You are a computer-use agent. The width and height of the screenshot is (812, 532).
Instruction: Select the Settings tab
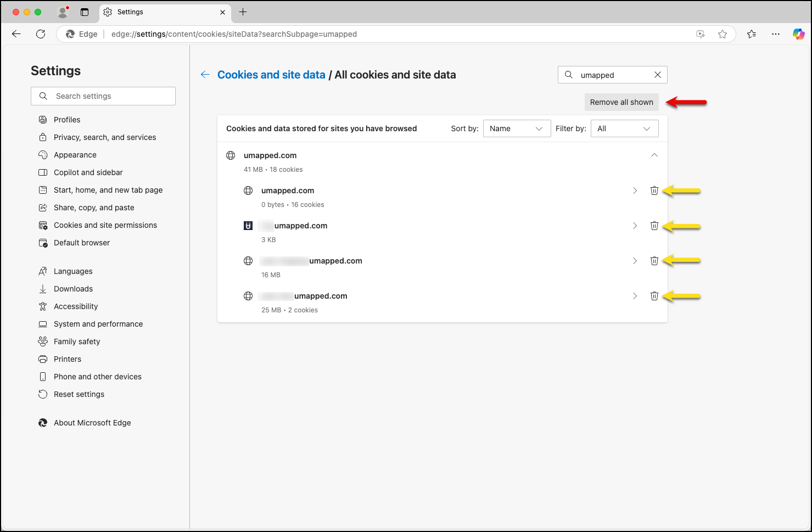[165, 12]
